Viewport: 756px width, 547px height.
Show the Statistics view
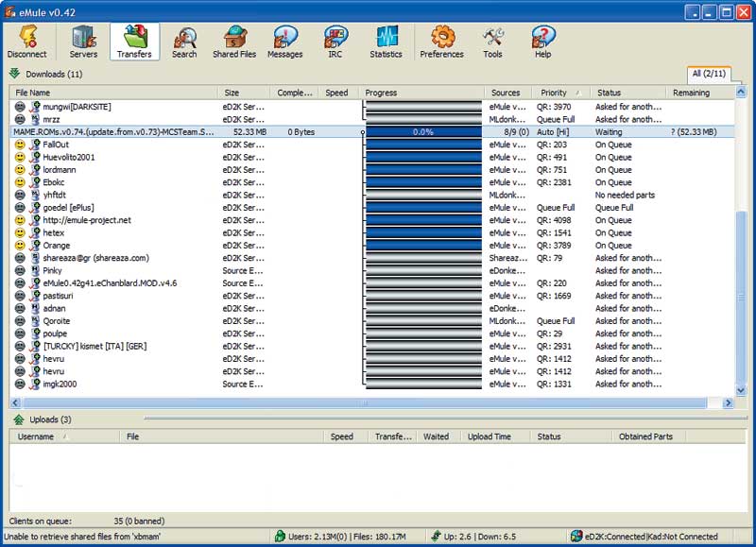(386, 43)
